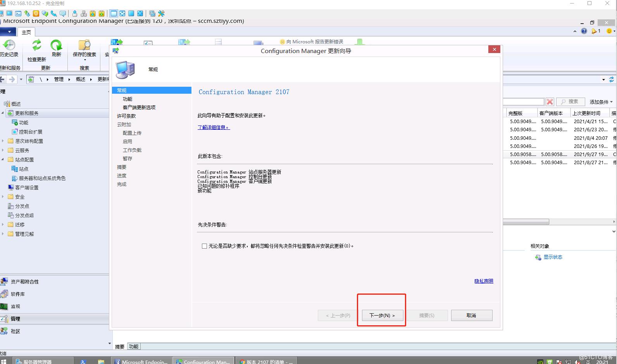Click the 显示状态 link

pyautogui.click(x=553, y=257)
